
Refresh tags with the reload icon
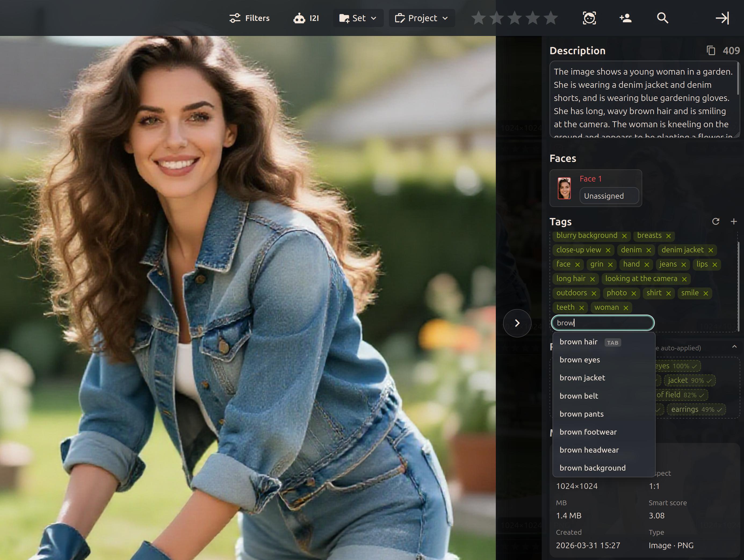(716, 221)
